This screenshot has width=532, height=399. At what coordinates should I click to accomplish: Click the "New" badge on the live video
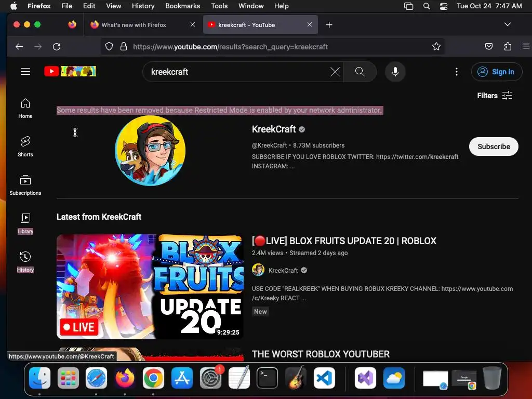click(260, 312)
